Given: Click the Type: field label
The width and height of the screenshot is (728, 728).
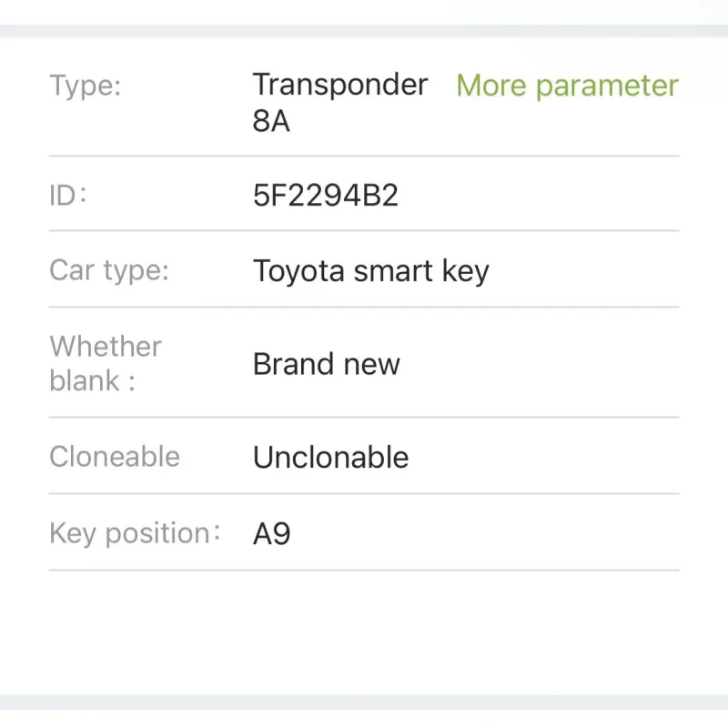Looking at the screenshot, I should point(86,86).
